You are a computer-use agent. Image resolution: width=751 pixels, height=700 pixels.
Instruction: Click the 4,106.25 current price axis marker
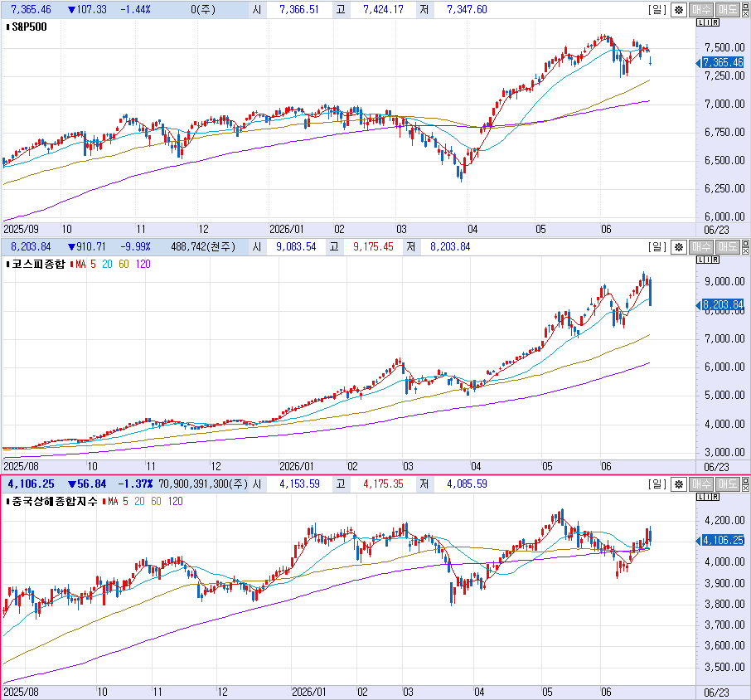click(722, 541)
